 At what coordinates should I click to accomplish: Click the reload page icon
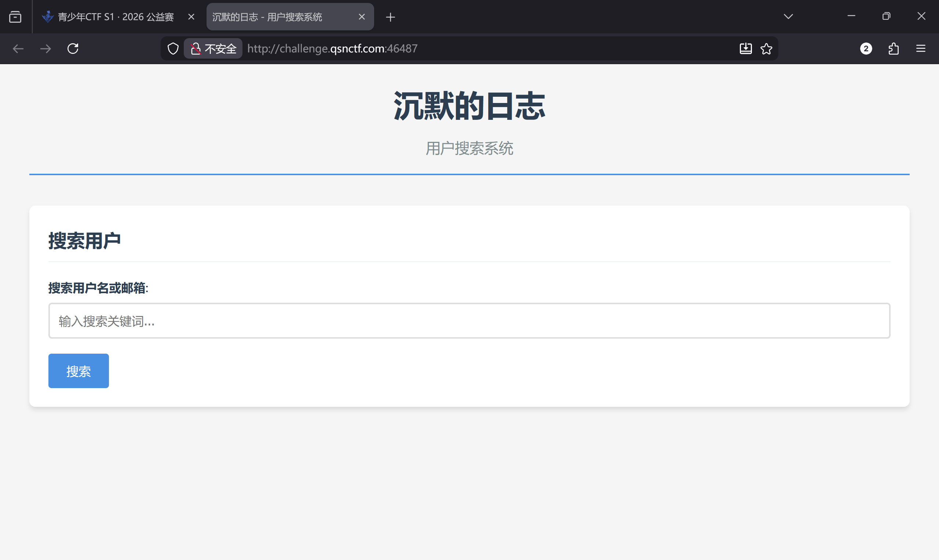[73, 49]
